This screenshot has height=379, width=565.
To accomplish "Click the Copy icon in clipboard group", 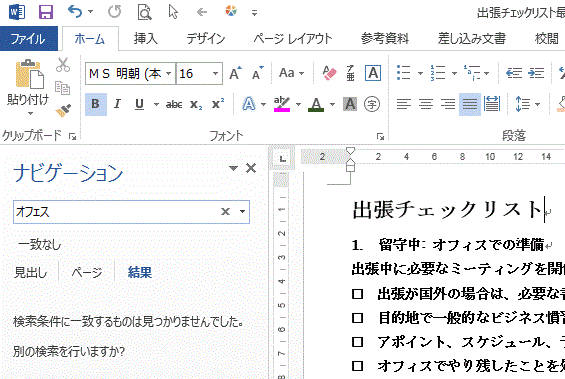I will tap(62, 88).
